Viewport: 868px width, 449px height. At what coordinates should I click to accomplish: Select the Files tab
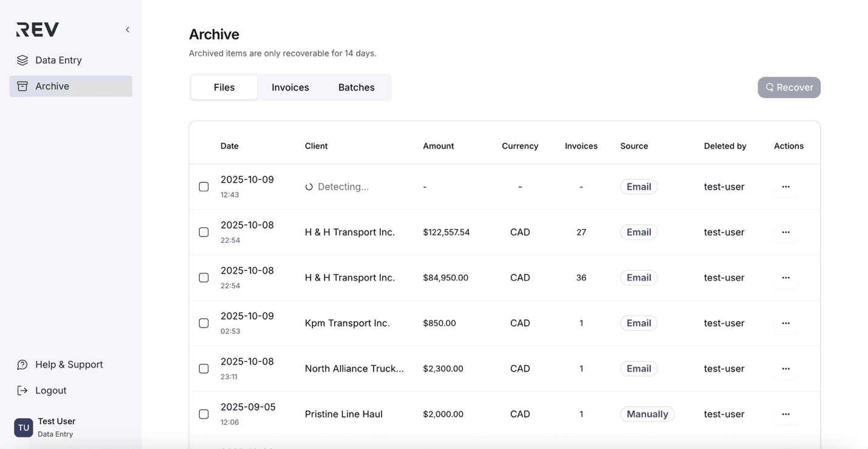click(224, 87)
